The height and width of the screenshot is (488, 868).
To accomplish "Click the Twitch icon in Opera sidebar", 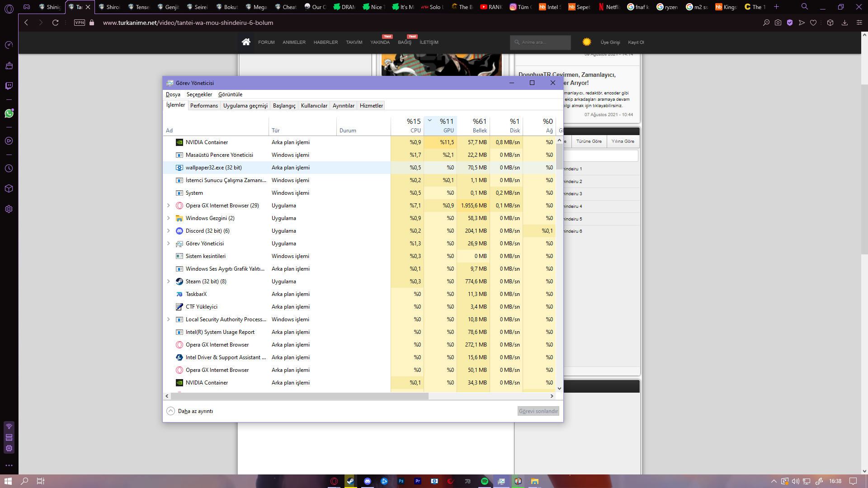I will coord(9,86).
